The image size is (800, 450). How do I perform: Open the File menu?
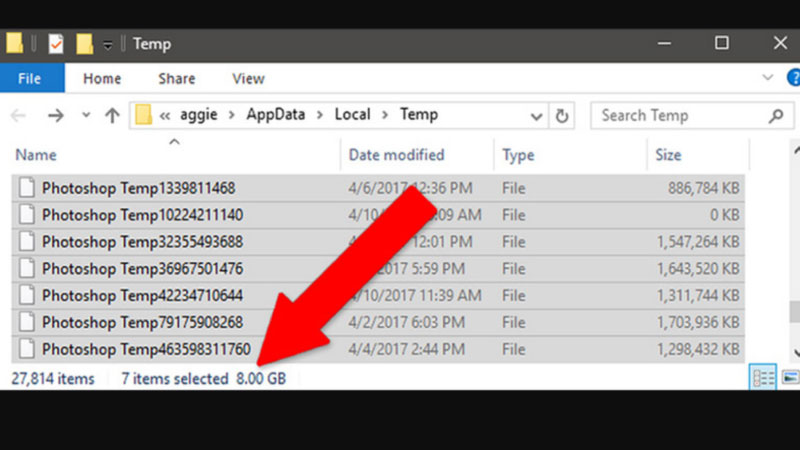point(30,78)
